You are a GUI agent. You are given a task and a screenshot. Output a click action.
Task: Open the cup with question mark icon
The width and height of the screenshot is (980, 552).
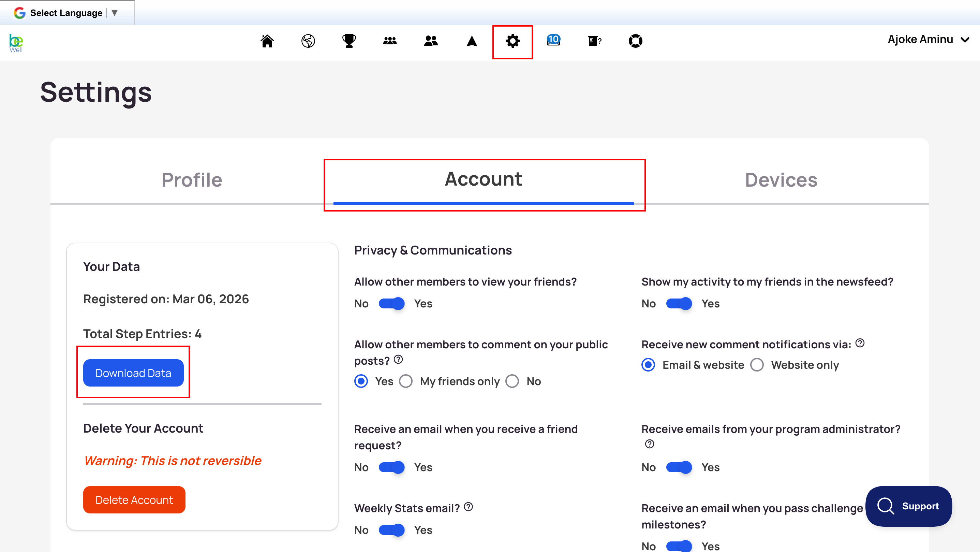(595, 41)
